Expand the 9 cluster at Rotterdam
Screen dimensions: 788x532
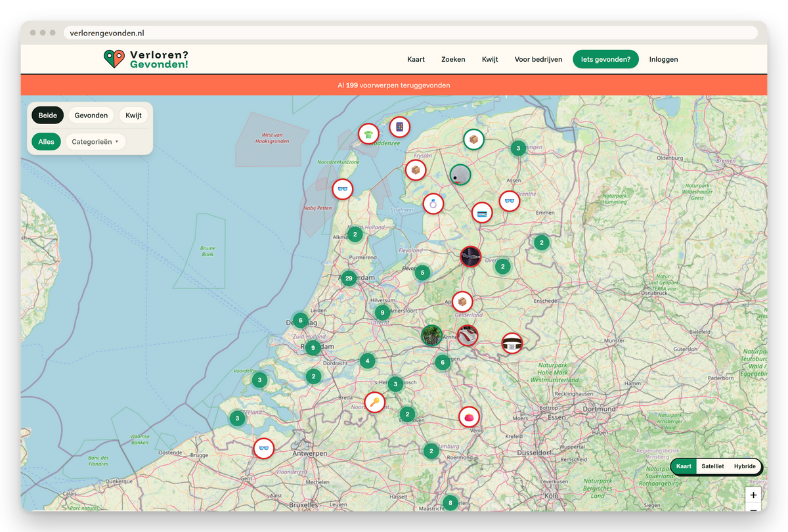tap(313, 348)
